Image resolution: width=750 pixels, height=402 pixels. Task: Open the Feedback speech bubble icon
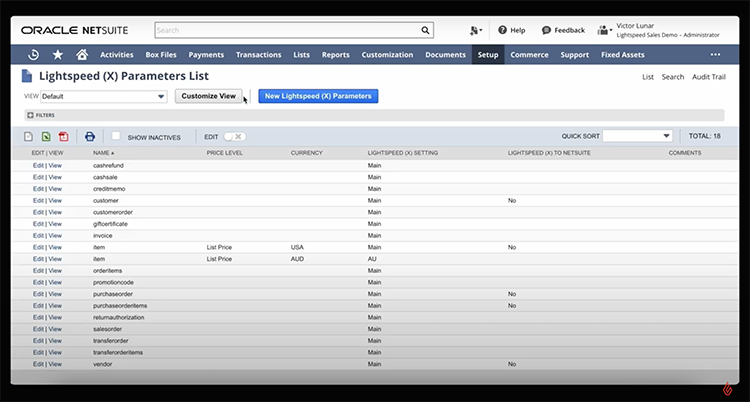tap(546, 31)
